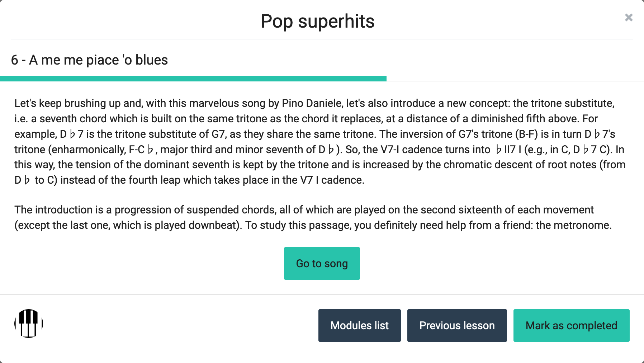Viewport: 644px width, 363px height.
Task: Click the gray close cross icon
Action: (628, 17)
